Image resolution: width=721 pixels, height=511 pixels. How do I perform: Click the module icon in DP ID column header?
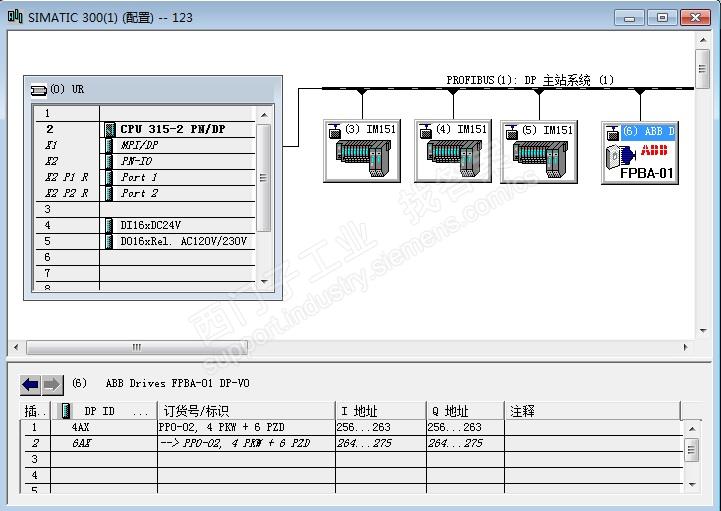[x=66, y=411]
